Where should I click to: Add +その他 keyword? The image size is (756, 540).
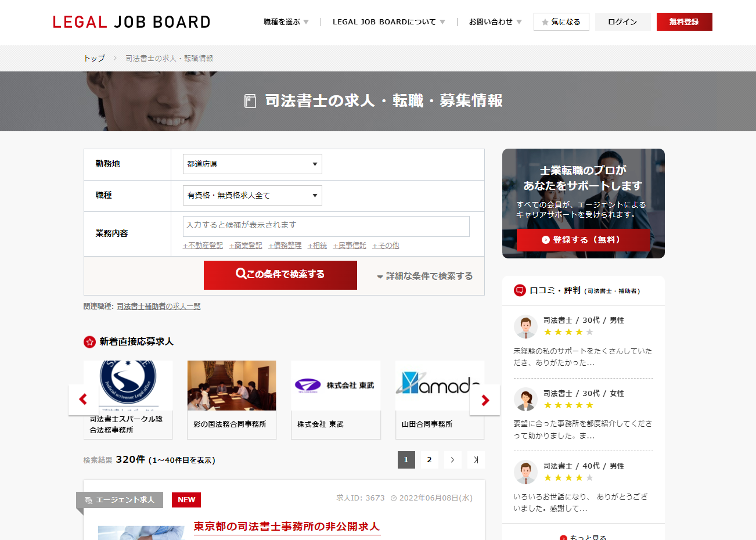(386, 246)
